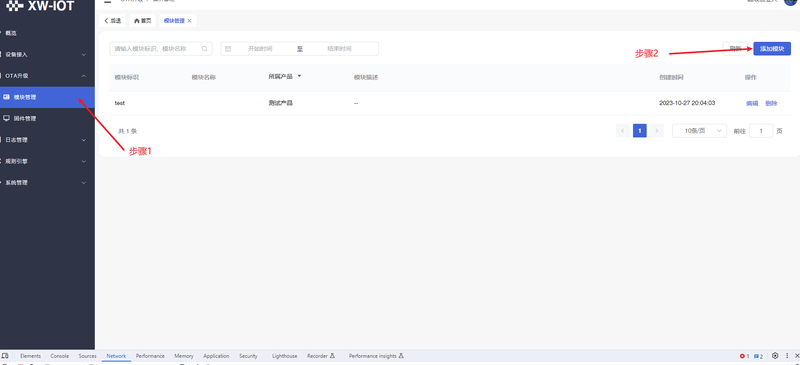Open the 10条/页 page size dropdown
The image size is (800, 365).
tap(699, 131)
